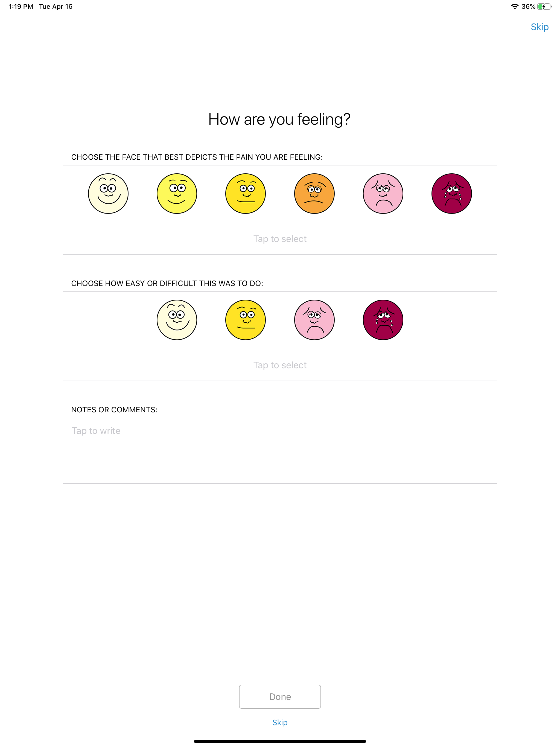Tap 'Tap to select' under pain faces

coord(280,239)
